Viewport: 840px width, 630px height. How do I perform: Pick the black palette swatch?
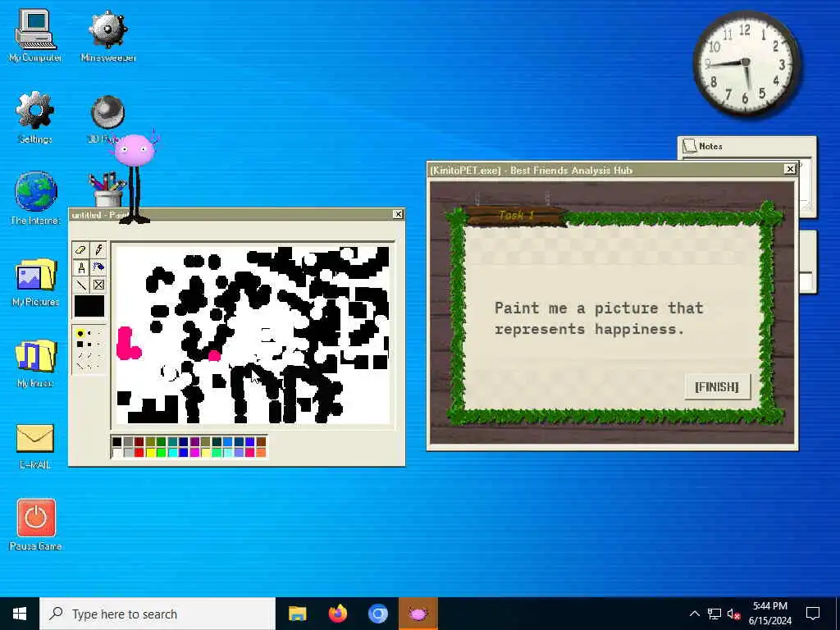click(116, 441)
